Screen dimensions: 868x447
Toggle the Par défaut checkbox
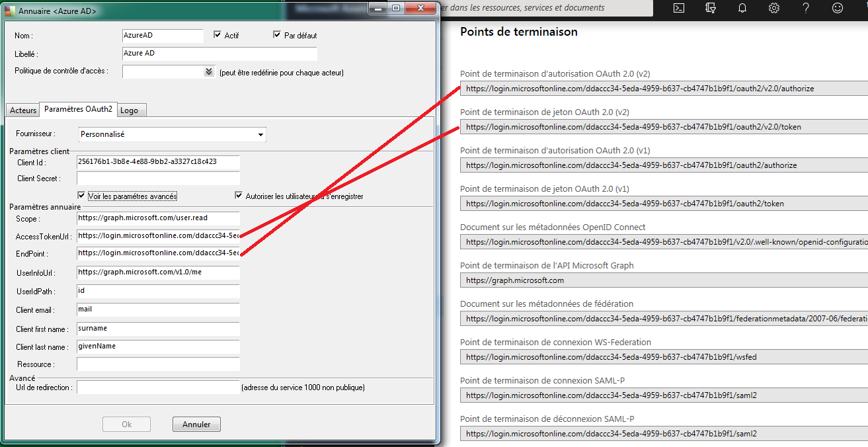coord(277,35)
